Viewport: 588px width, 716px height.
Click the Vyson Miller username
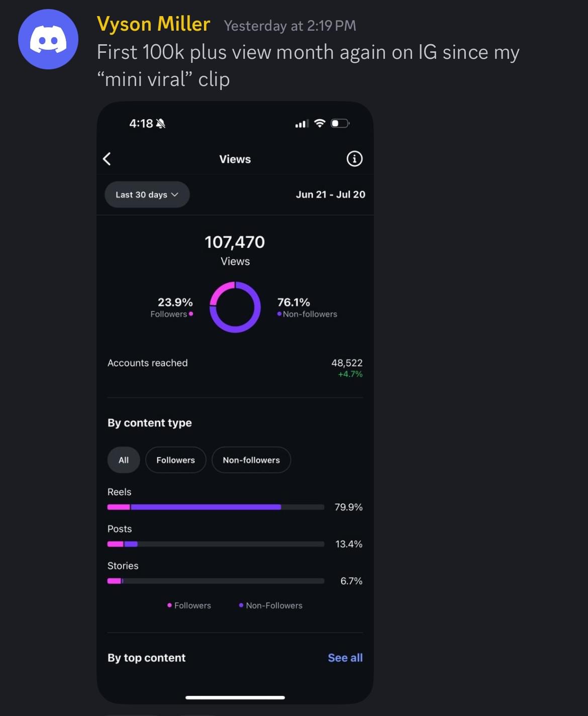pyautogui.click(x=153, y=24)
